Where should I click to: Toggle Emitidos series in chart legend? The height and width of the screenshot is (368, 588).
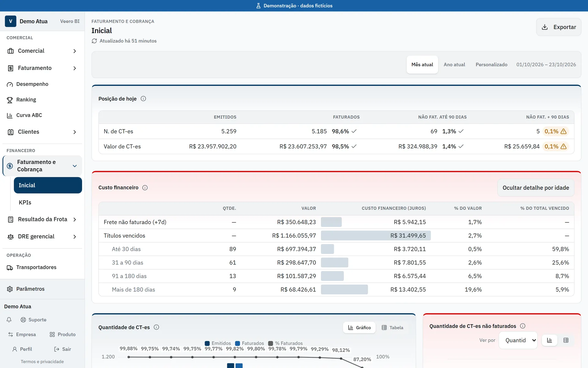coord(218,343)
